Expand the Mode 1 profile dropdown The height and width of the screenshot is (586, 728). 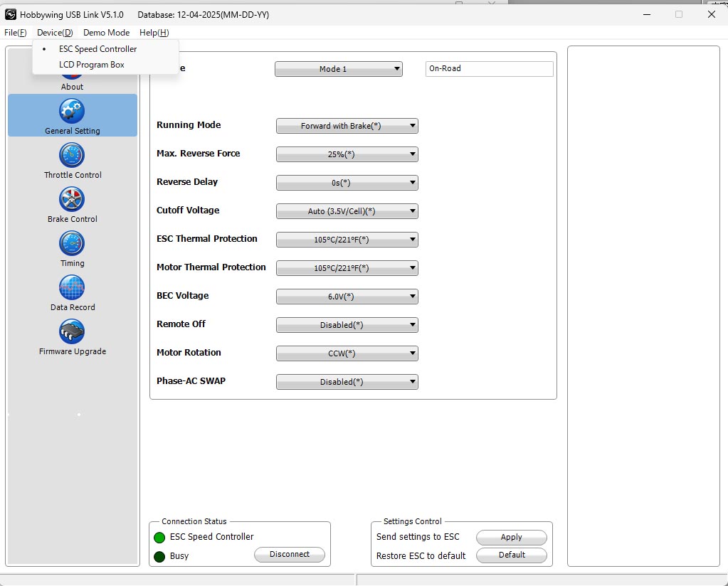pos(338,69)
